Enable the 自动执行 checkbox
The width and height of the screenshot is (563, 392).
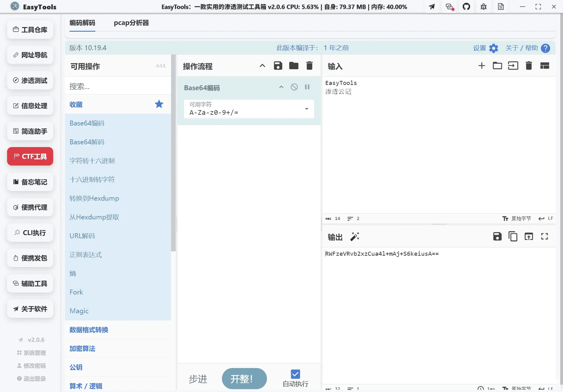click(295, 374)
